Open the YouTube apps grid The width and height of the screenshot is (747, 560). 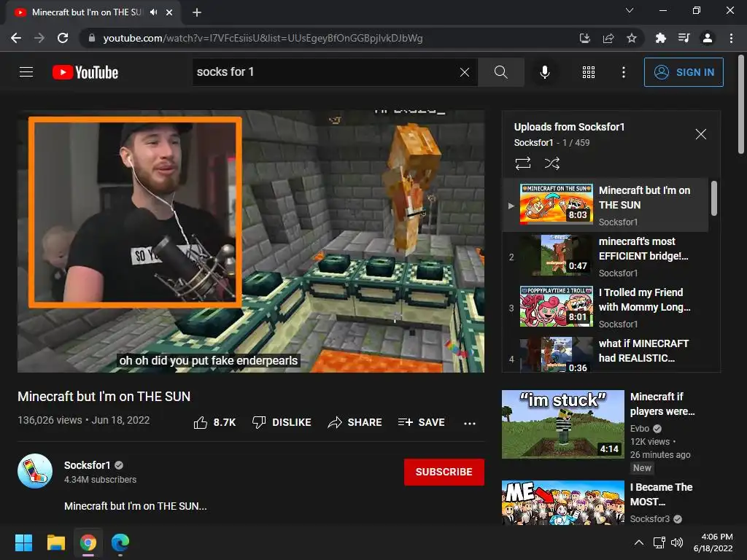589,72
